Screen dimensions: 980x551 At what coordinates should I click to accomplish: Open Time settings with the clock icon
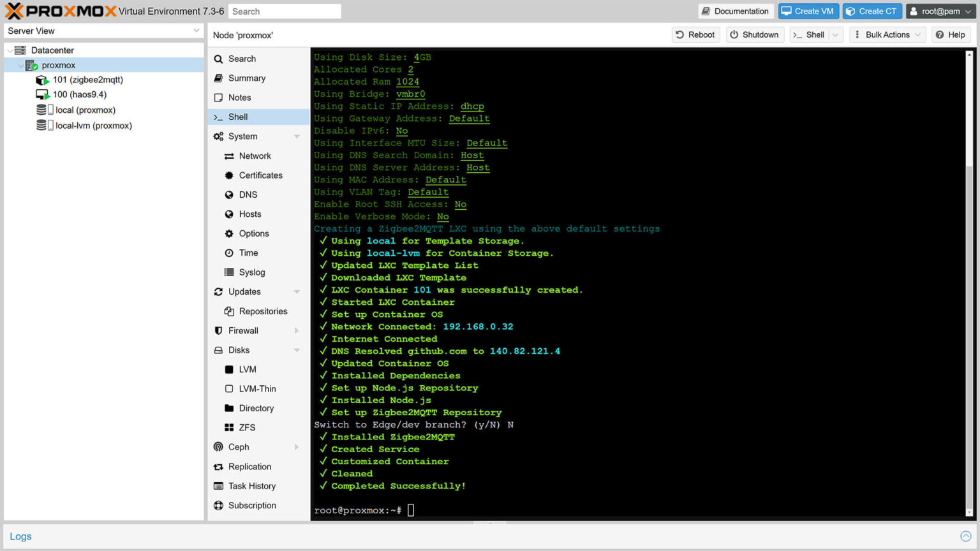(x=247, y=253)
